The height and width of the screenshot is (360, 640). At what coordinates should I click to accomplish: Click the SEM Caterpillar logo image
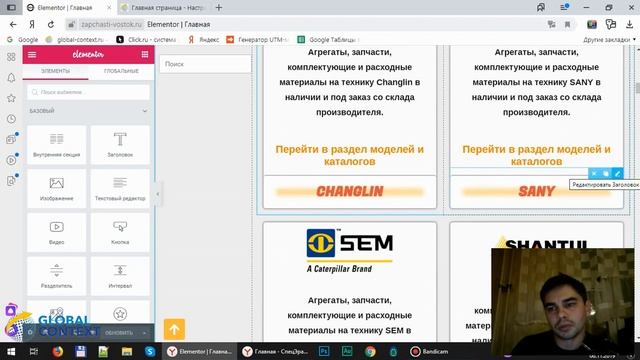click(349, 251)
